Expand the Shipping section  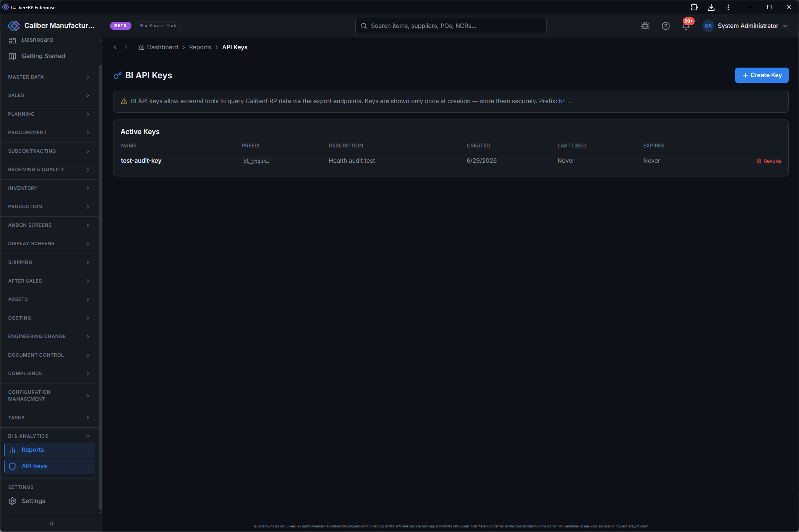50,262
